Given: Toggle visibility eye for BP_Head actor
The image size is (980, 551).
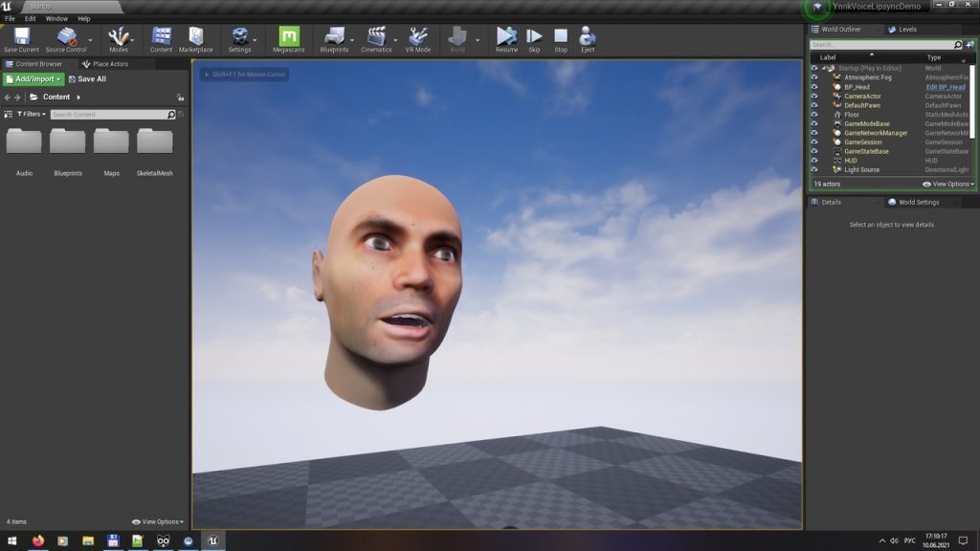Looking at the screenshot, I should (814, 87).
